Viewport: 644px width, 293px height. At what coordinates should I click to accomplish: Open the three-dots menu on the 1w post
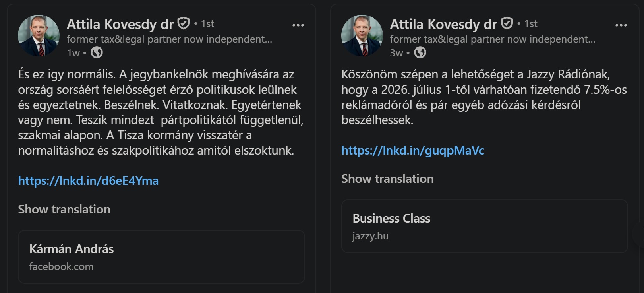click(x=298, y=25)
